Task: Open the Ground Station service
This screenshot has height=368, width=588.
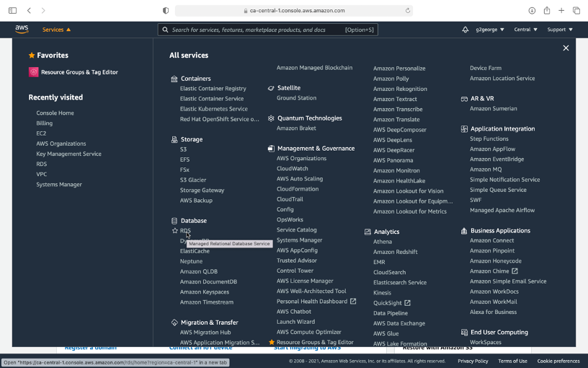Action: (x=297, y=98)
